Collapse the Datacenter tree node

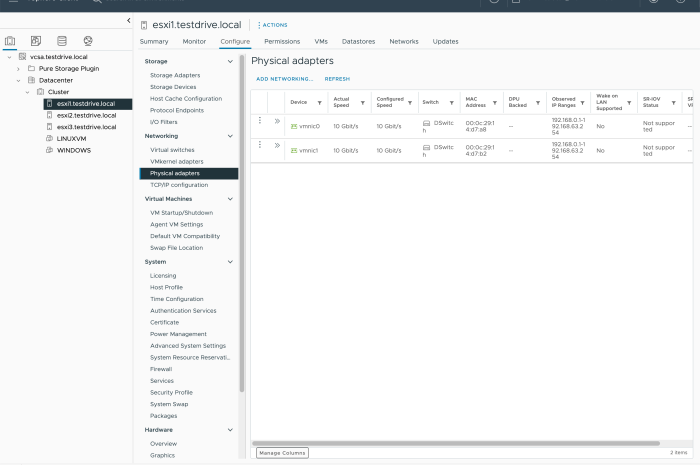pos(18,80)
